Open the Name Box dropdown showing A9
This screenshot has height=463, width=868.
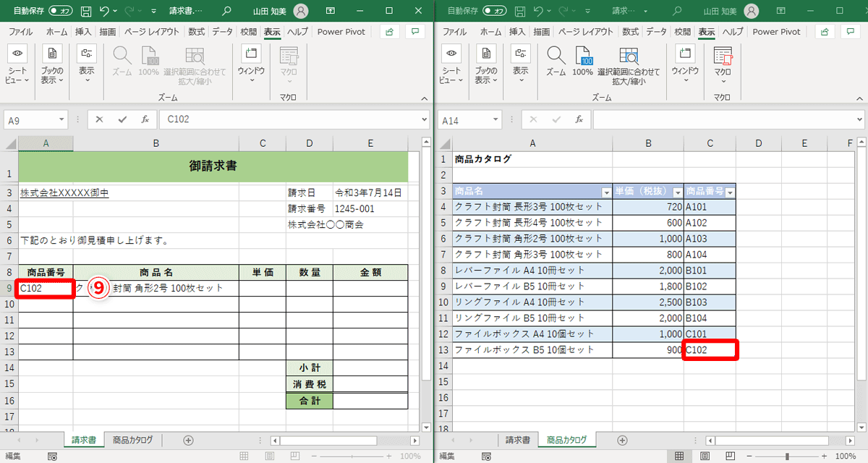[x=61, y=119]
